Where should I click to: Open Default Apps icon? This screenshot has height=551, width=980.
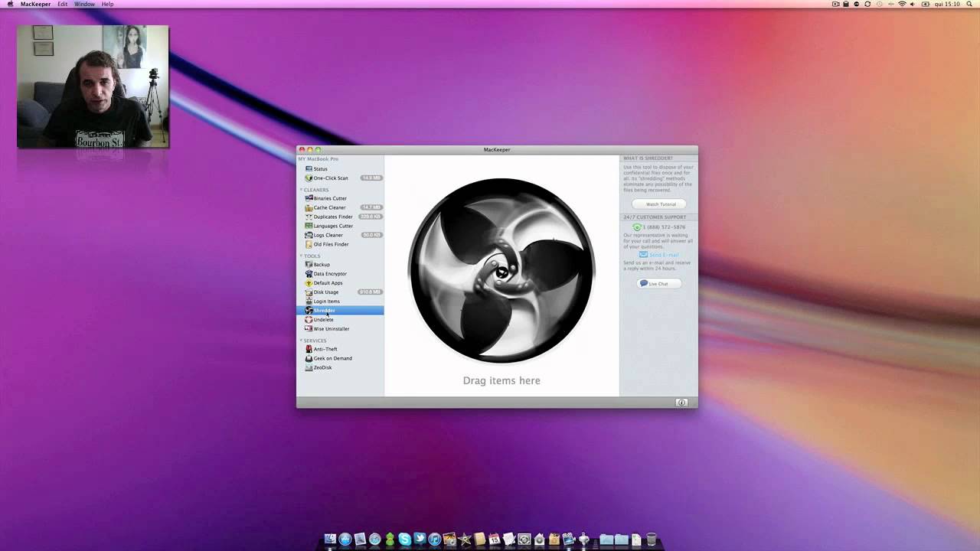tap(309, 282)
